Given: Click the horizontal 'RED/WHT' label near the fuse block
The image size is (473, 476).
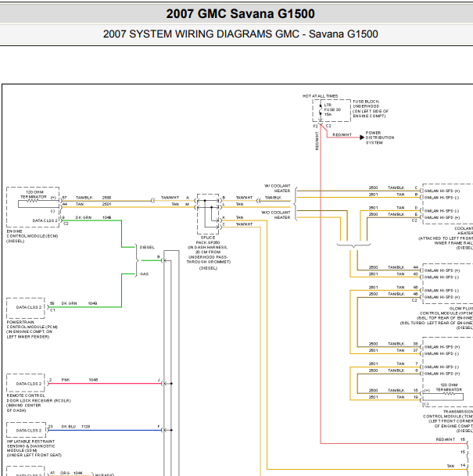Looking at the screenshot, I should (342, 134).
